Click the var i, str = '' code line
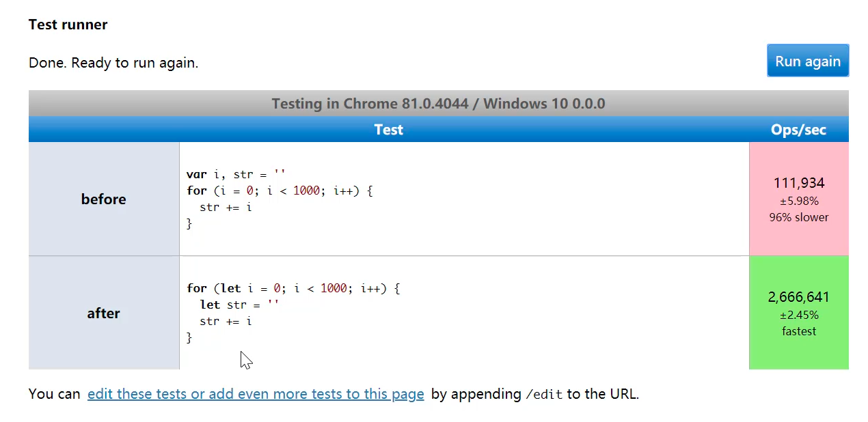 (236, 174)
